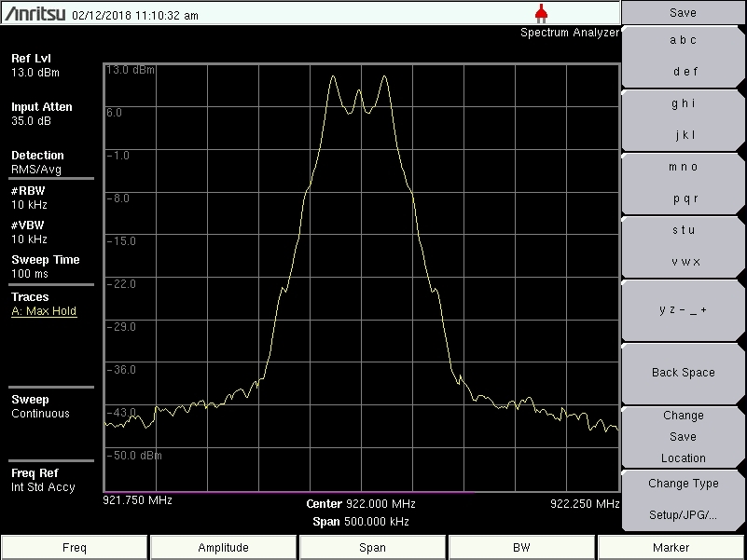Click the 921.750 MHz start frequency
This screenshot has height=560, width=747.
point(137,500)
